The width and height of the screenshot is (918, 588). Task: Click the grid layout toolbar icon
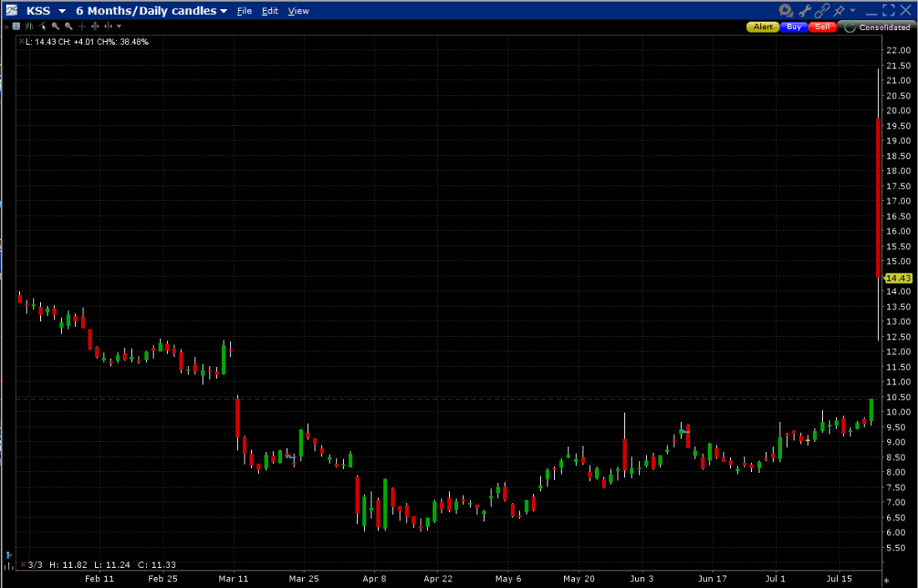pyautogui.click(x=16, y=27)
